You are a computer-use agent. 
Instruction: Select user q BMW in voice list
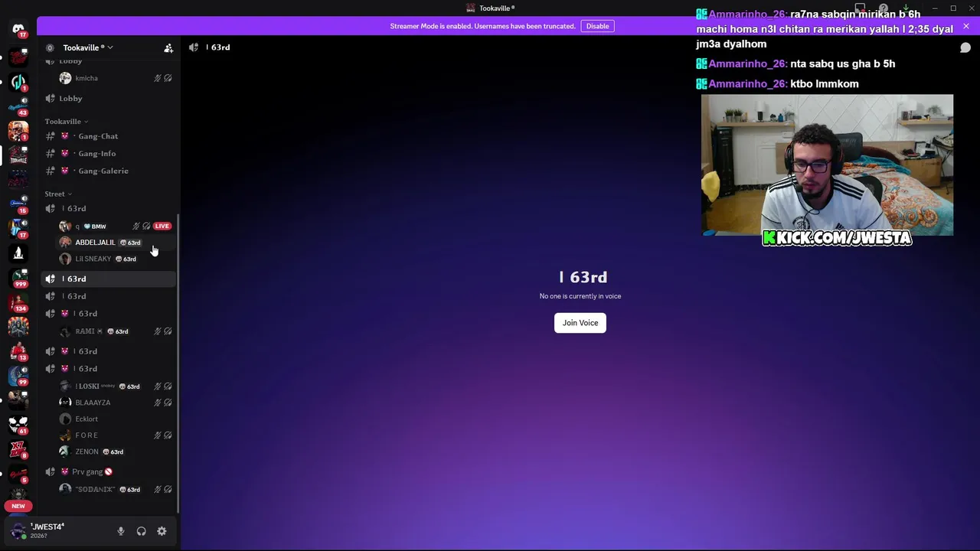tap(116, 227)
